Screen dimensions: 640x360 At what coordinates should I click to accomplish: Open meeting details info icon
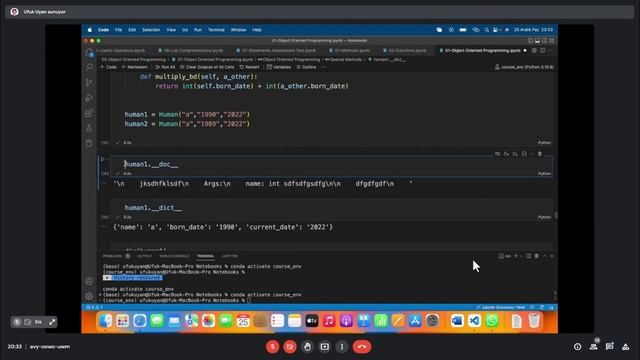click(x=577, y=347)
